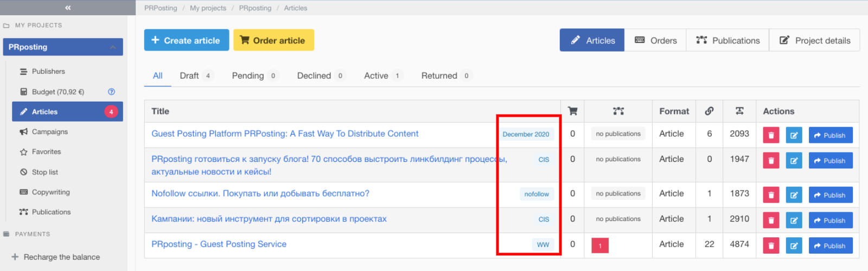Click word count 4874
Screen dimensions: 868x271
739,244
